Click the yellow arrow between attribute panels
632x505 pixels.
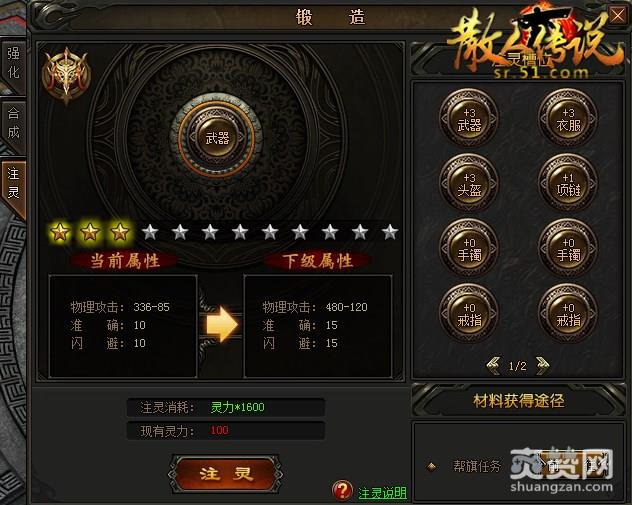221,324
